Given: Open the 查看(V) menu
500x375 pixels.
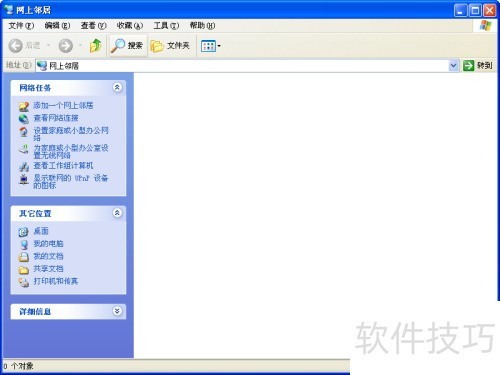Looking at the screenshot, I should 93,25.
